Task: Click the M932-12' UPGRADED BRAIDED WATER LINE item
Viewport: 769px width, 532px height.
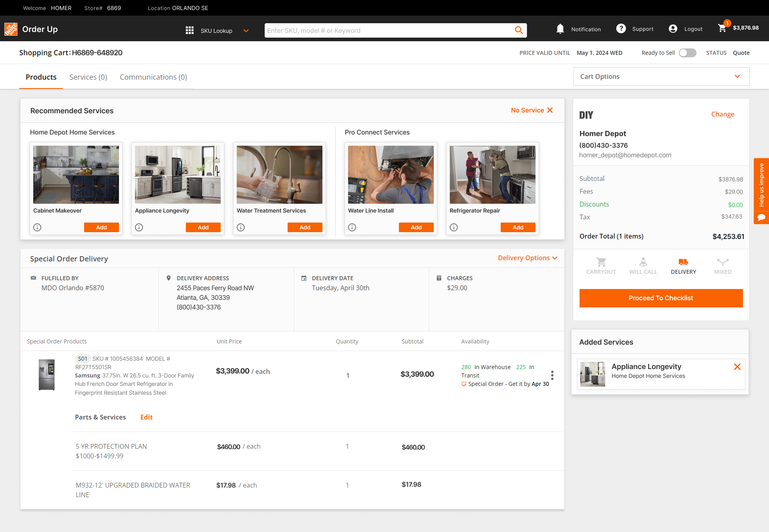Action: [x=133, y=490]
